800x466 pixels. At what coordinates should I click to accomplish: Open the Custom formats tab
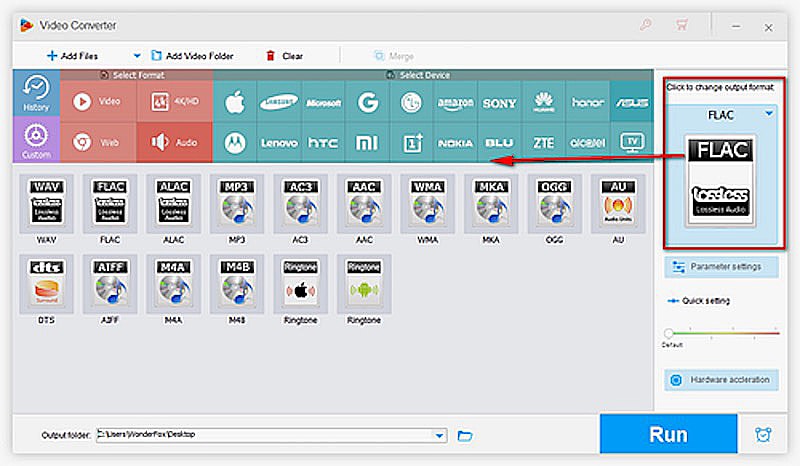click(36, 139)
